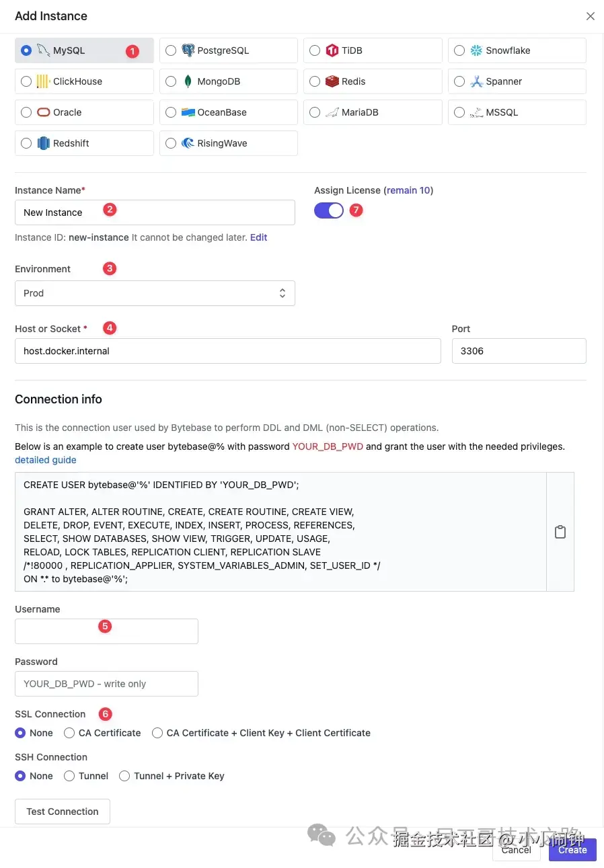Toggle the Assign License switch

coord(329,210)
